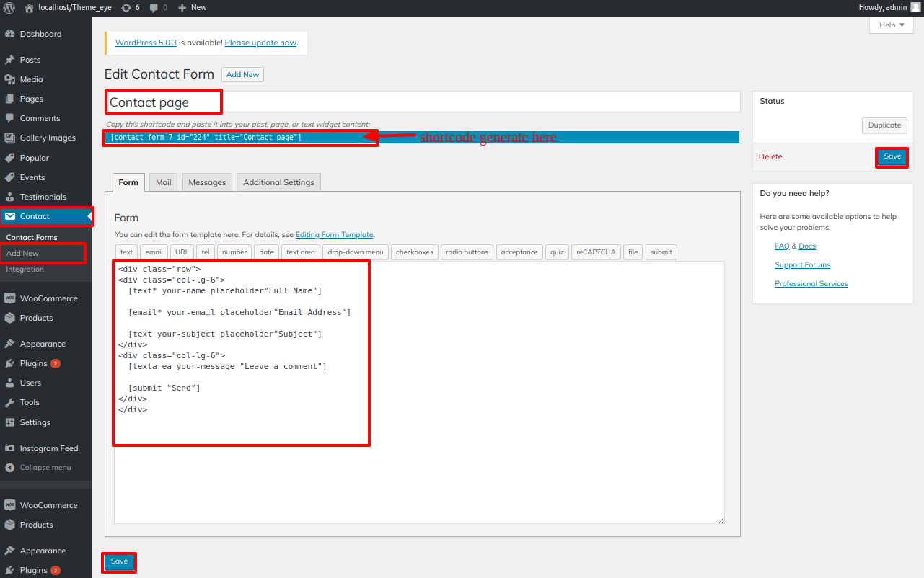Open Editing Form Template link

pyautogui.click(x=335, y=234)
